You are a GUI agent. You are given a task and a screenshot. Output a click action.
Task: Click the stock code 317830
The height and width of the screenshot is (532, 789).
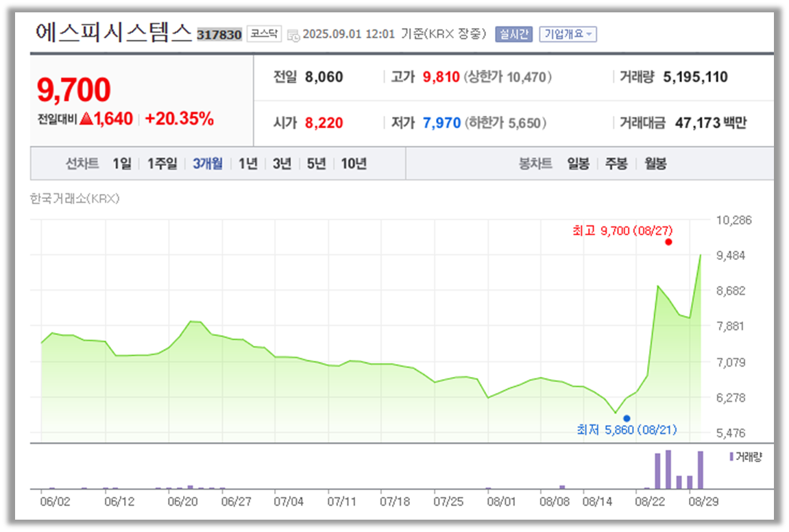219,35
